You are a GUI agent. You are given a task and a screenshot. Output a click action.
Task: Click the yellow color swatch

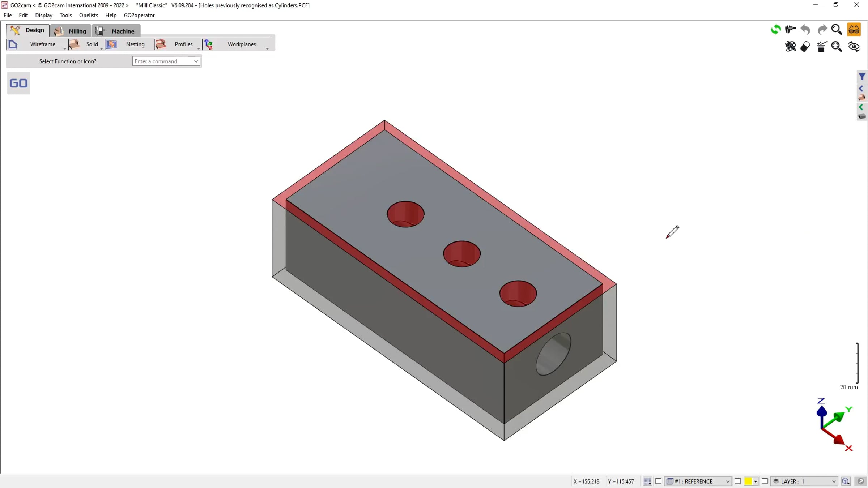(x=748, y=481)
